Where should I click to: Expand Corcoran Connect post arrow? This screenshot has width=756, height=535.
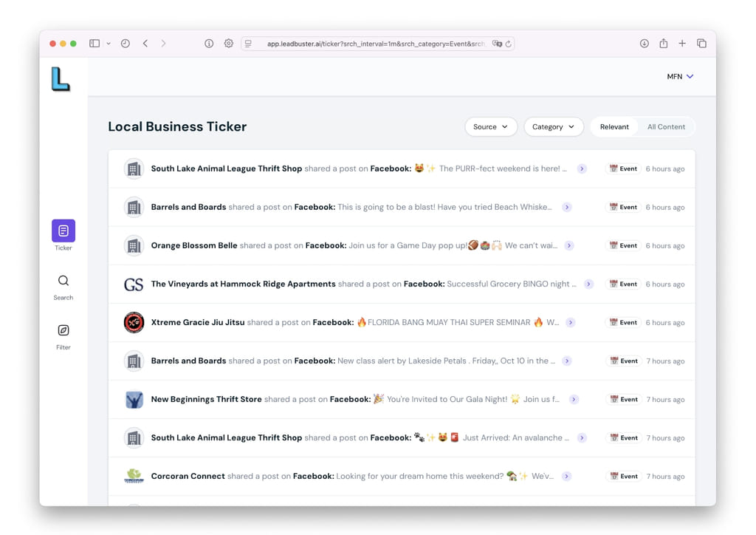[x=567, y=477]
